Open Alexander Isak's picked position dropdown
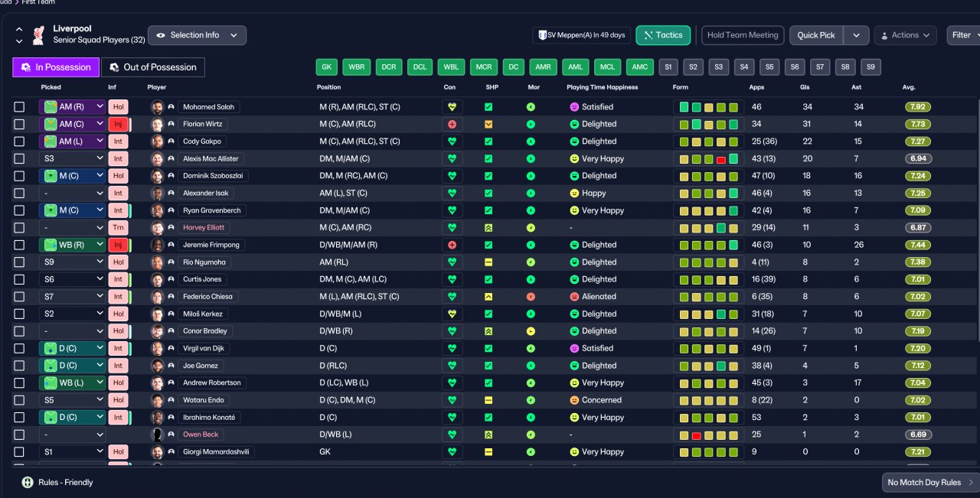980x498 pixels. (72, 194)
